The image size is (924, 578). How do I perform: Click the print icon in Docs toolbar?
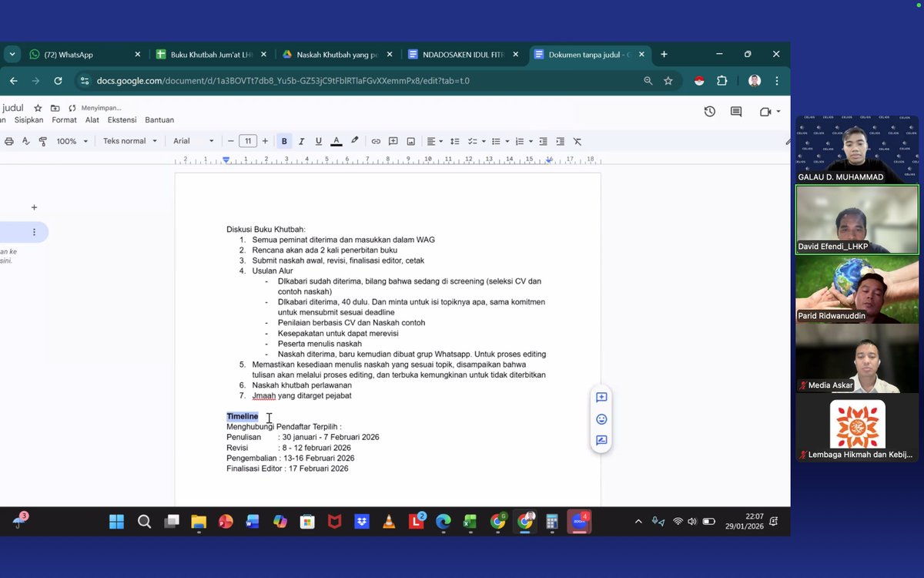pos(9,141)
